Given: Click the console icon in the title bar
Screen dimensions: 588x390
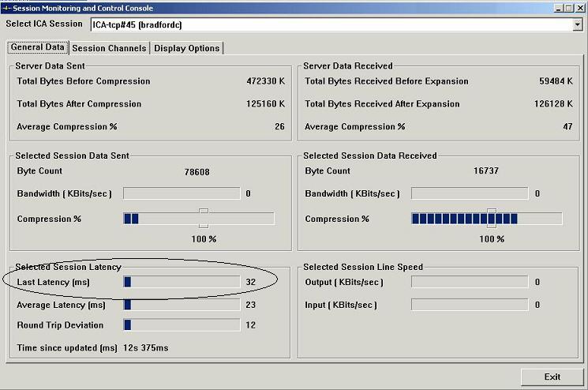Looking at the screenshot, I should (x=6, y=7).
